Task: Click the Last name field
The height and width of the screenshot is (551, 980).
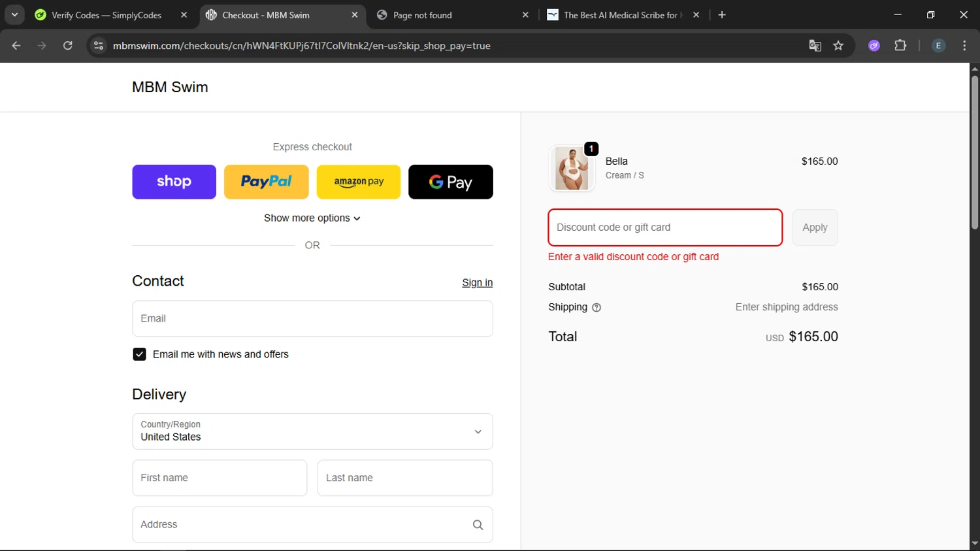Action: (405, 478)
